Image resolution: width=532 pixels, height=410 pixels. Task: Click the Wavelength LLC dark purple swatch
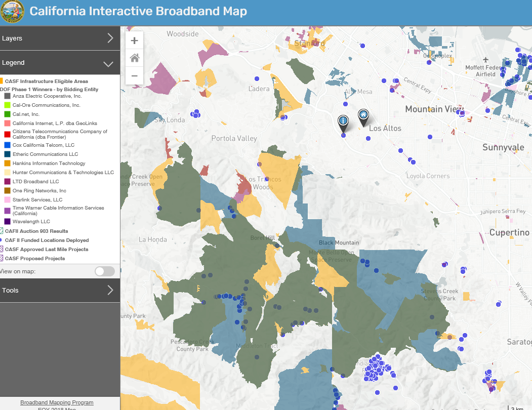tap(8, 222)
